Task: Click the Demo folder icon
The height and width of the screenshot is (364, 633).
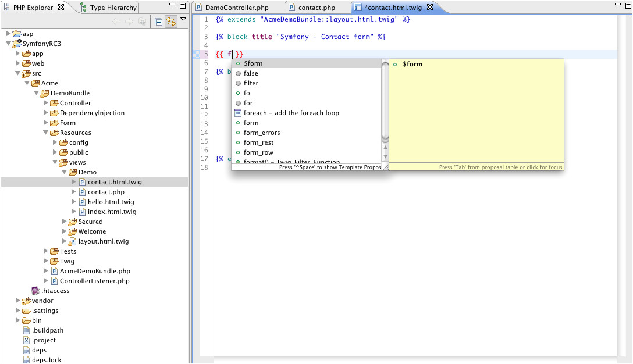Action: [73, 172]
